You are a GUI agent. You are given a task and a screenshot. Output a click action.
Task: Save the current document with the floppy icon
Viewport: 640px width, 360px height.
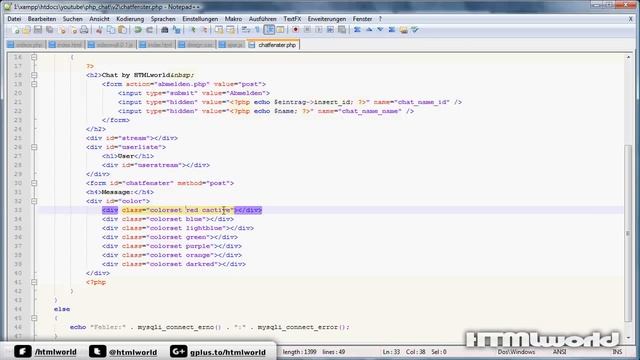click(x=38, y=30)
